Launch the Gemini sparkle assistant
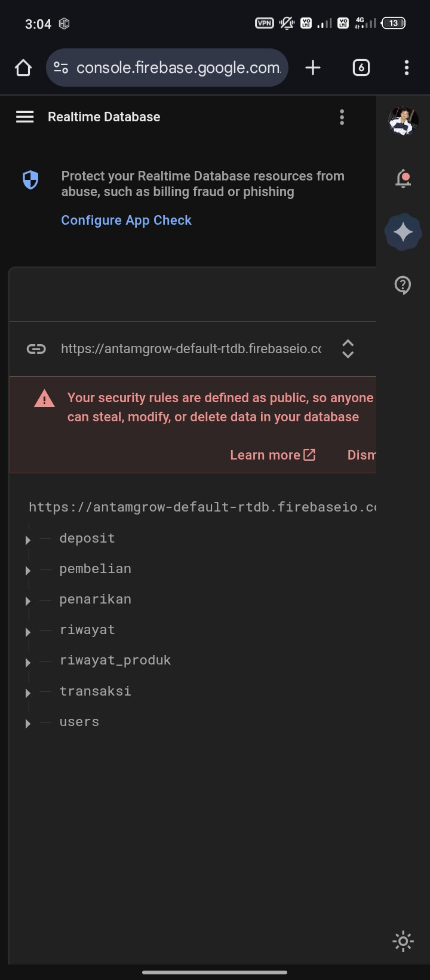This screenshot has width=430, height=980. click(403, 232)
